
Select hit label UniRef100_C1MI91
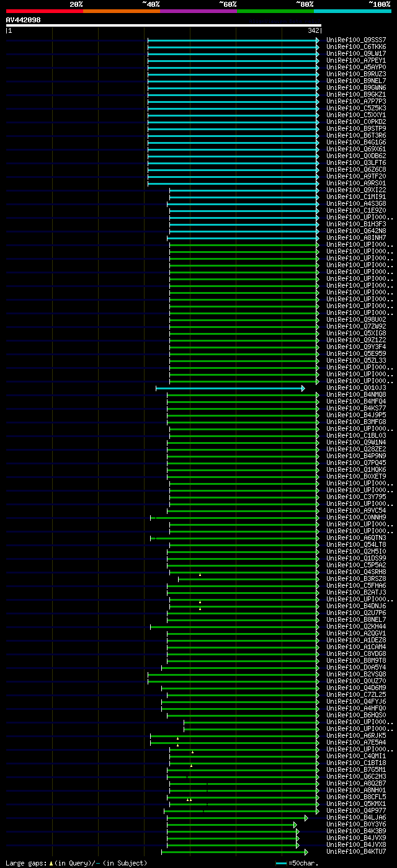click(x=356, y=197)
